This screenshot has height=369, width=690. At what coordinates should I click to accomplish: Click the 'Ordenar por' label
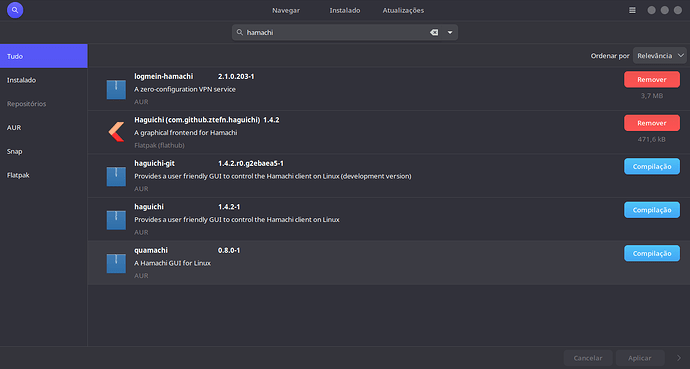(610, 56)
